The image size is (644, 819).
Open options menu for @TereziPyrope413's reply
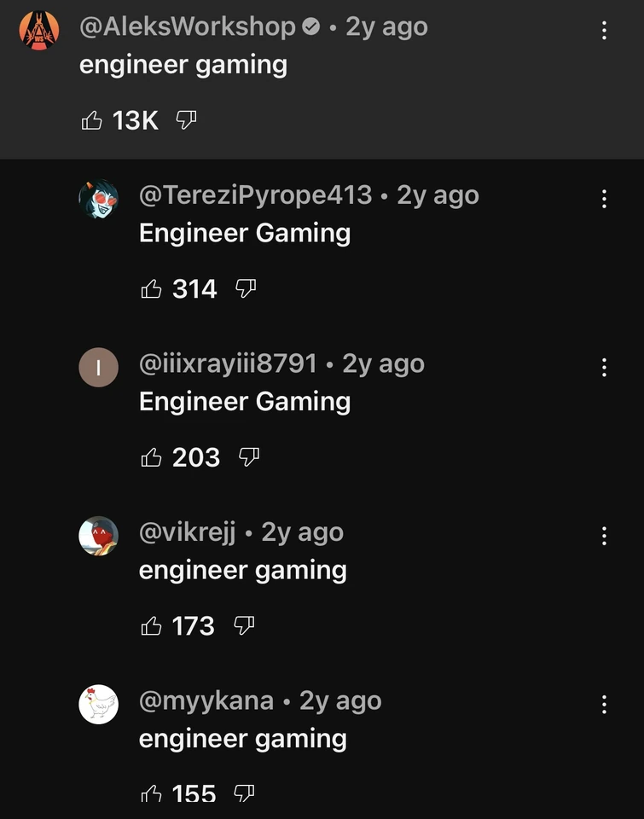point(604,197)
